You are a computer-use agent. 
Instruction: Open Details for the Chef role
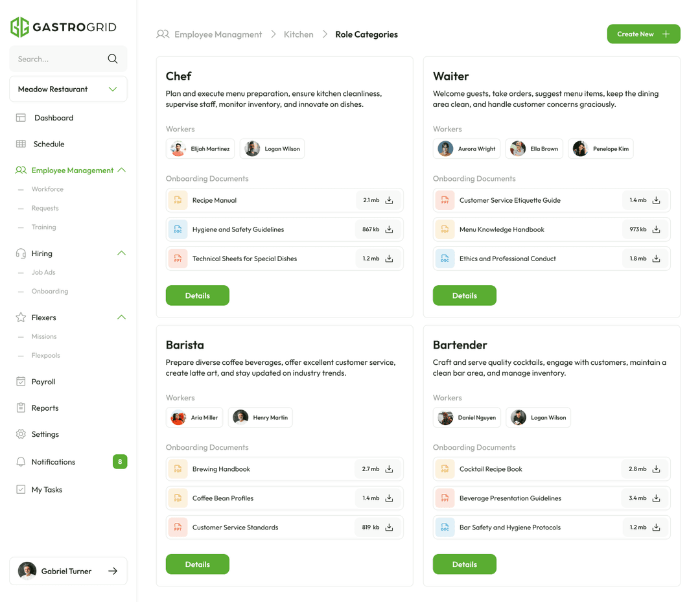pyautogui.click(x=197, y=295)
